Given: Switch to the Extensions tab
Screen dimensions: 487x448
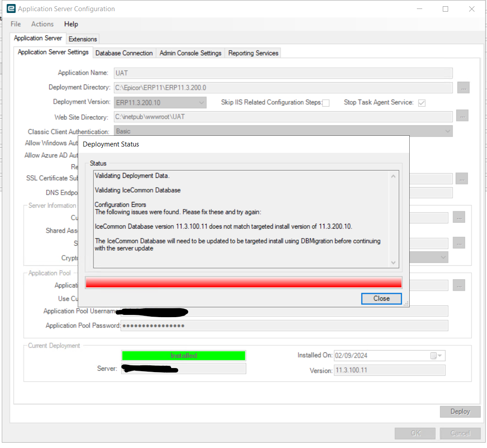Looking at the screenshot, I should click(x=83, y=39).
